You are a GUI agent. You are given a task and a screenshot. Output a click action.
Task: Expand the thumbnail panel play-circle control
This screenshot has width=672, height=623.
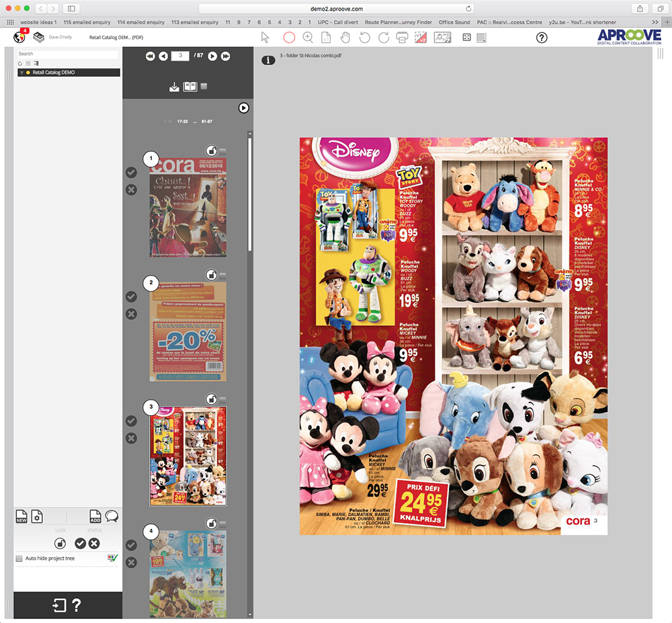(x=244, y=108)
